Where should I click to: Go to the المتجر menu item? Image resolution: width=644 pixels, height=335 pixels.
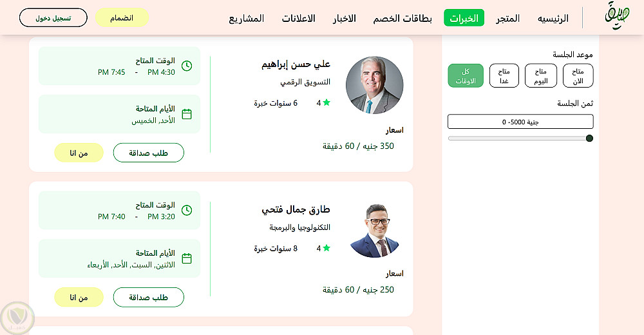[x=508, y=18]
